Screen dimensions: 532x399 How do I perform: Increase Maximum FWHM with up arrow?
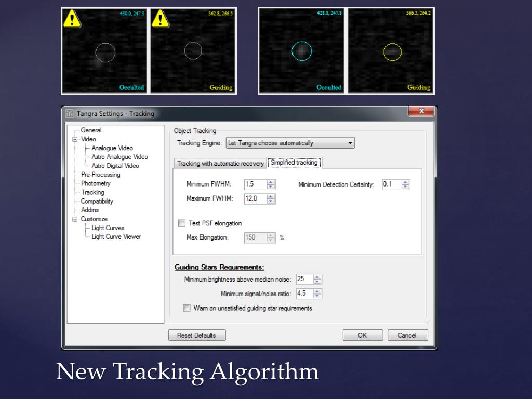(x=271, y=196)
